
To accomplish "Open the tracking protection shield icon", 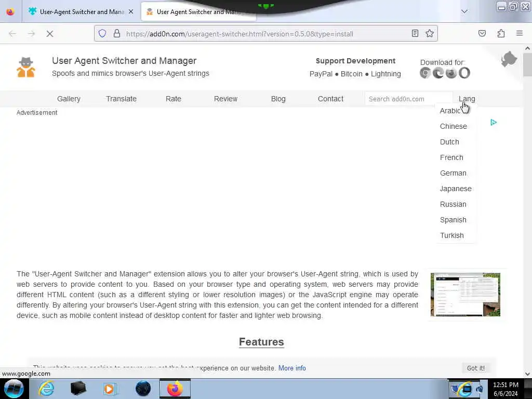I will [102, 33].
